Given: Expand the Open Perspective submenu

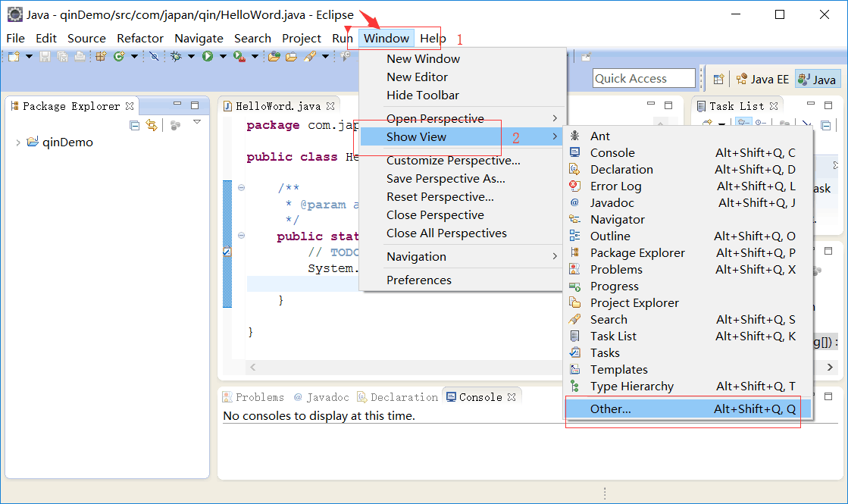Looking at the screenshot, I should [462, 118].
